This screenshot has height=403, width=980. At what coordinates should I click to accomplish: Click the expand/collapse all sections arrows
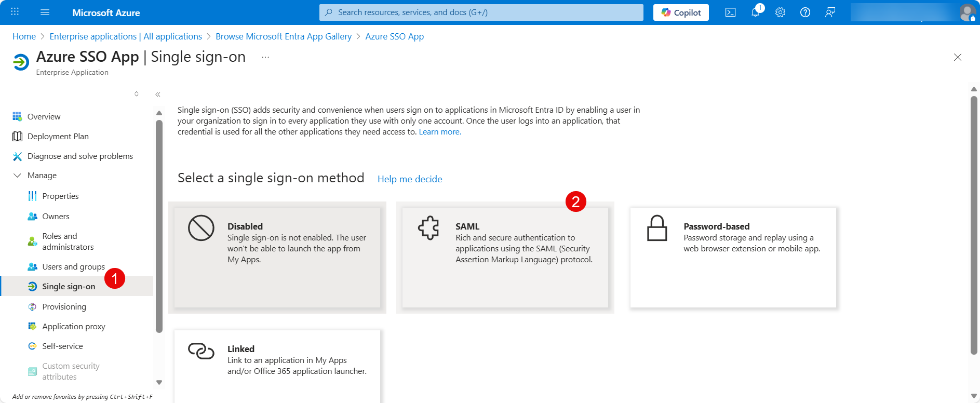[137, 94]
